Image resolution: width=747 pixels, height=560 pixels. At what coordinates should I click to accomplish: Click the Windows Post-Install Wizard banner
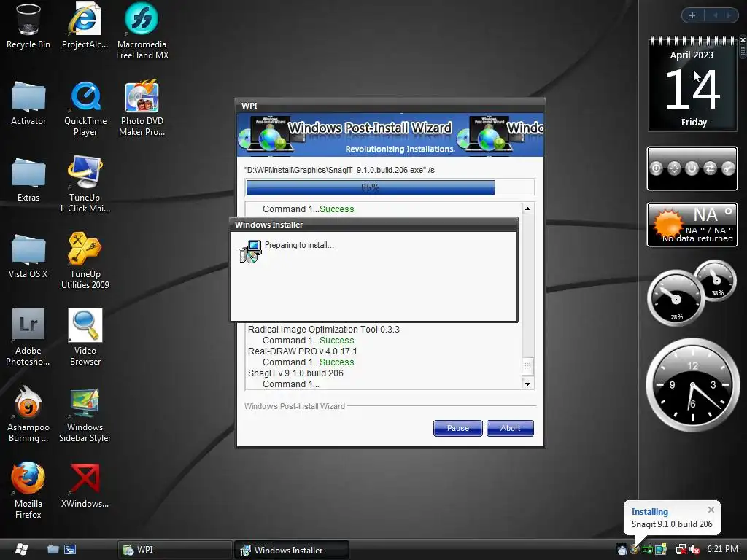pos(390,135)
